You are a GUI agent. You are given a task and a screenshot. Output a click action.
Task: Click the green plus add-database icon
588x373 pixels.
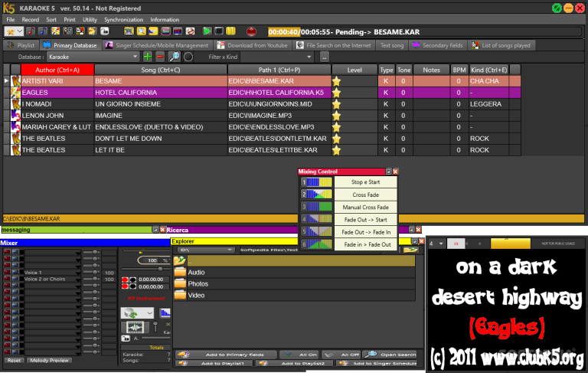148,57
